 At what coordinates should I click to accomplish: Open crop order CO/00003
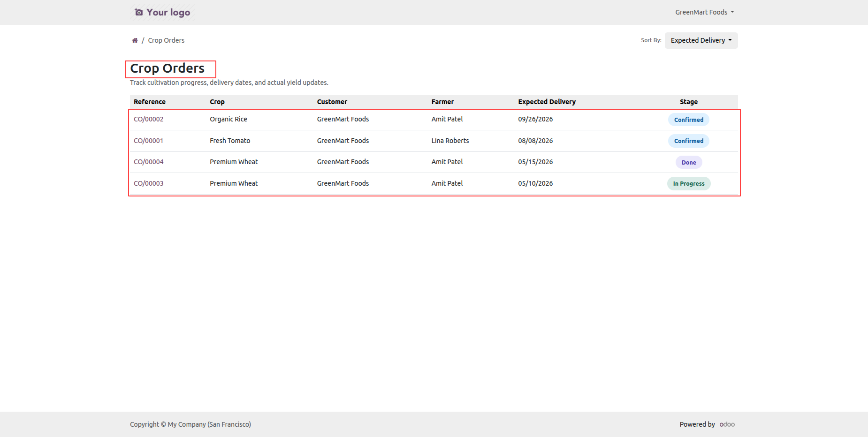(148, 183)
